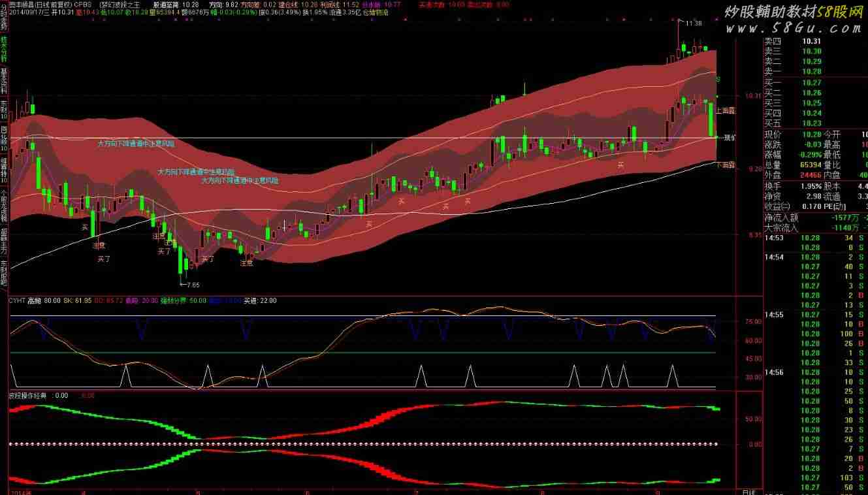Select the 买二 order row at 10.26
868x495 pixels.
816,93
